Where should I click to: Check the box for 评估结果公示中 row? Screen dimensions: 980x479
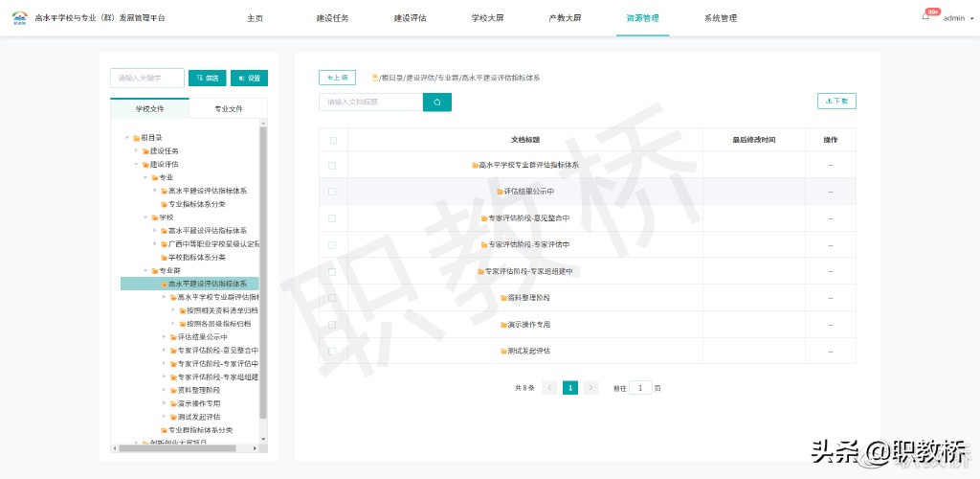(x=332, y=192)
